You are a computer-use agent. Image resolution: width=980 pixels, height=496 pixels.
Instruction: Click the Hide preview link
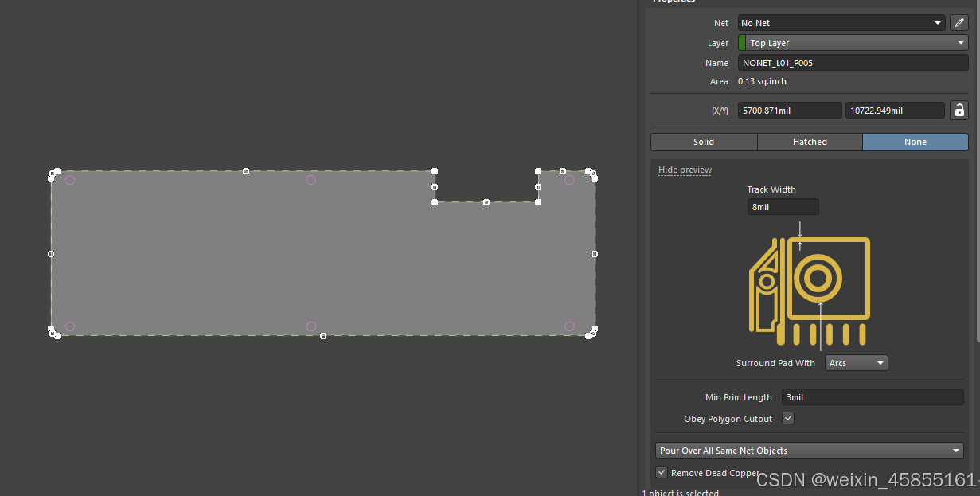[x=685, y=170]
